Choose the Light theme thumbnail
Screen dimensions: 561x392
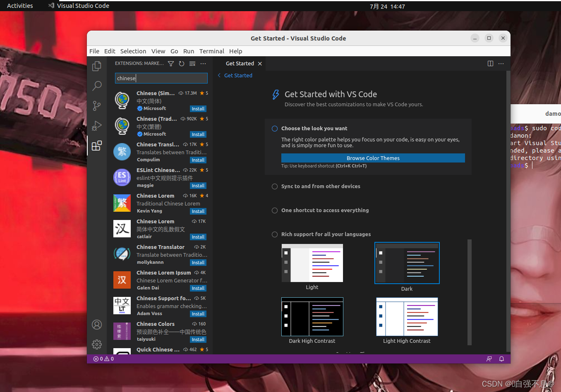pyautogui.click(x=312, y=263)
